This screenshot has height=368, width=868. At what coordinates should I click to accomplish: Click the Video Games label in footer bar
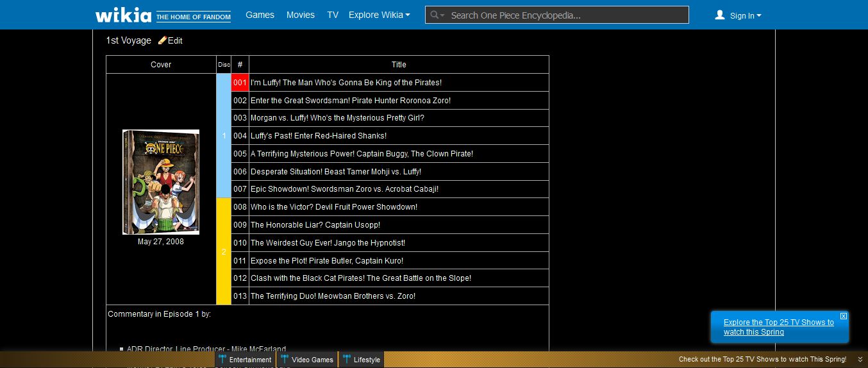click(x=312, y=360)
